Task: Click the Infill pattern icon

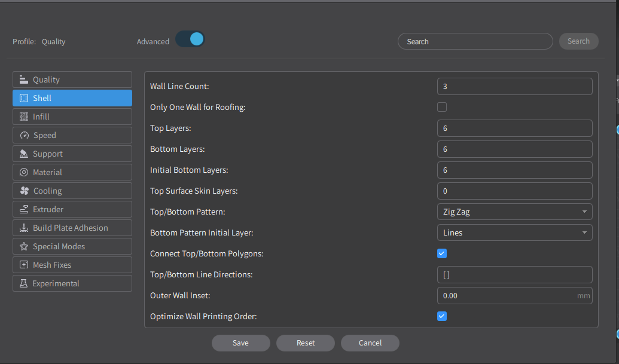Action: (x=24, y=117)
